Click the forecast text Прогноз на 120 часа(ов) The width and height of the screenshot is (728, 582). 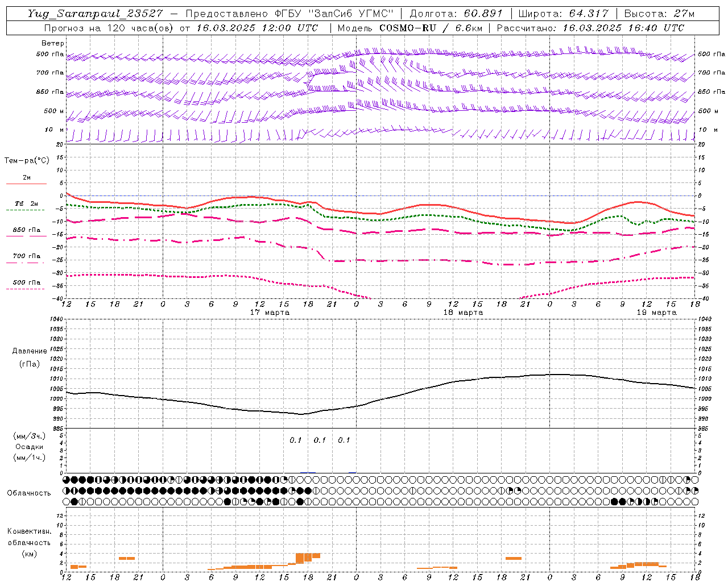110,28
